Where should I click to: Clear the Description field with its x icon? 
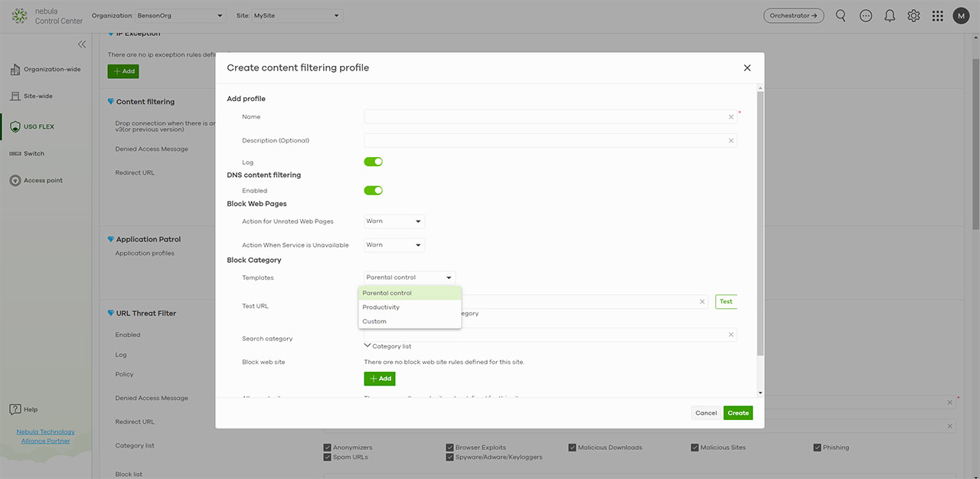coord(731,141)
